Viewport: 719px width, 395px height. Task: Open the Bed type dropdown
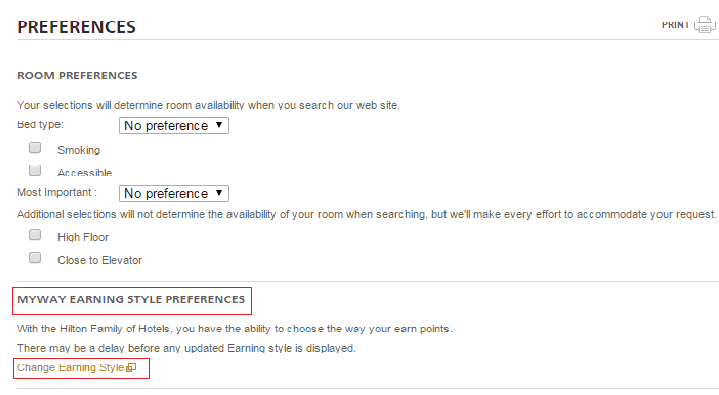click(x=174, y=126)
